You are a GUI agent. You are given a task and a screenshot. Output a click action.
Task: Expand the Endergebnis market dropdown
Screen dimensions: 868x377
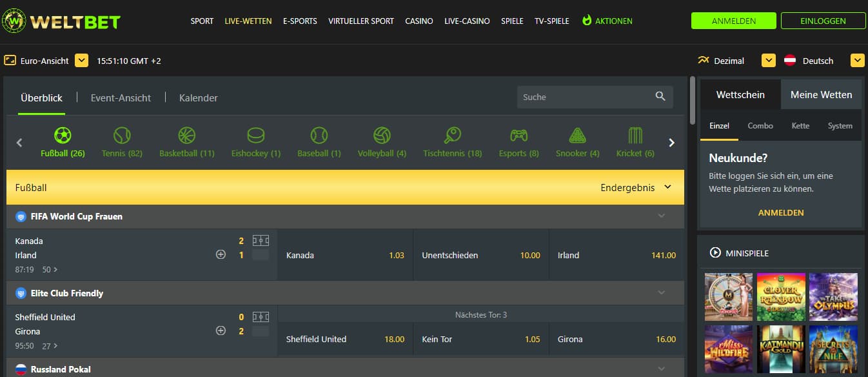pos(667,187)
